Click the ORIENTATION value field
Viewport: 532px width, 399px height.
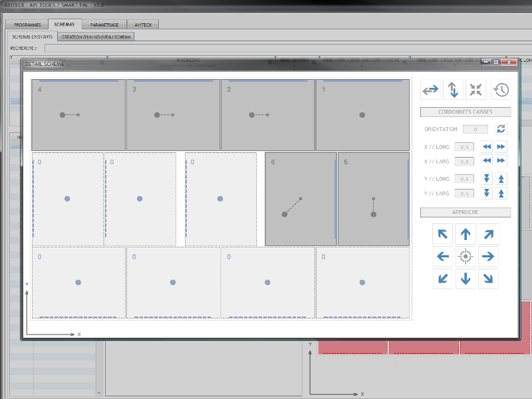475,129
